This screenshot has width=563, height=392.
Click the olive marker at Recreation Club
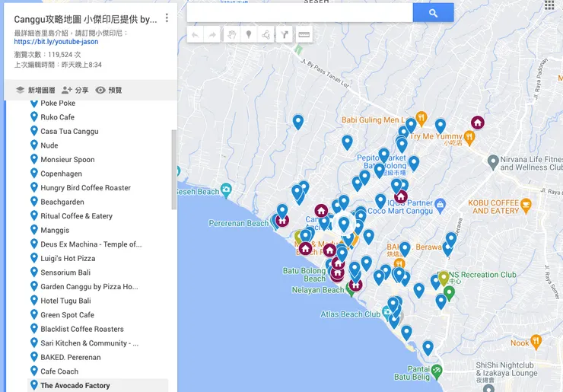(444, 277)
